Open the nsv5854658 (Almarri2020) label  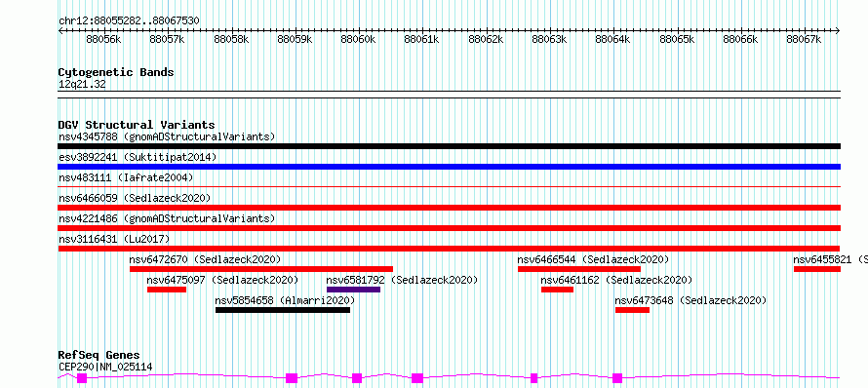click(x=285, y=300)
